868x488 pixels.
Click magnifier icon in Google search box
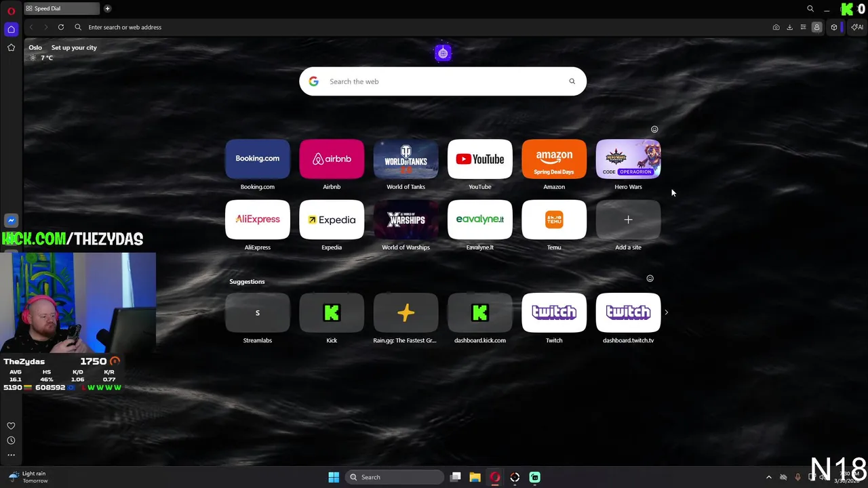pos(572,81)
